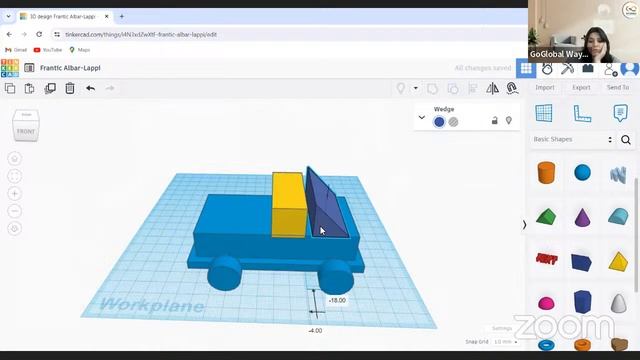Viewport: 640px width, 360px height.
Task: Fit all shapes in view
Action: [15, 176]
